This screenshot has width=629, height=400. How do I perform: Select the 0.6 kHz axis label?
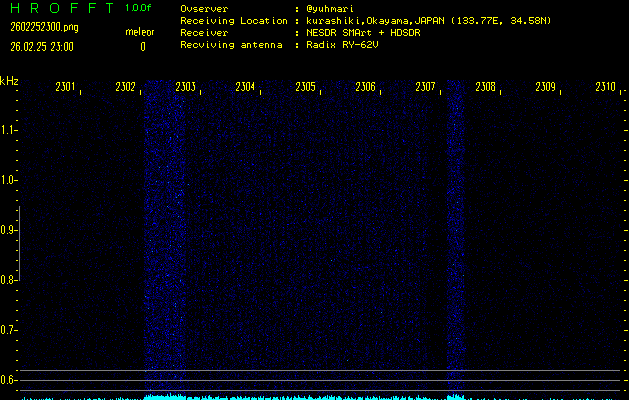click(8, 380)
